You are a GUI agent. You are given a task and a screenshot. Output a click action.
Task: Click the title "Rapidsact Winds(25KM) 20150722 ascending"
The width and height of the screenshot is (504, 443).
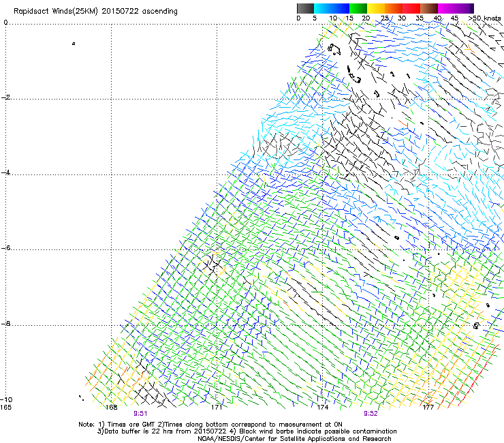[95, 12]
